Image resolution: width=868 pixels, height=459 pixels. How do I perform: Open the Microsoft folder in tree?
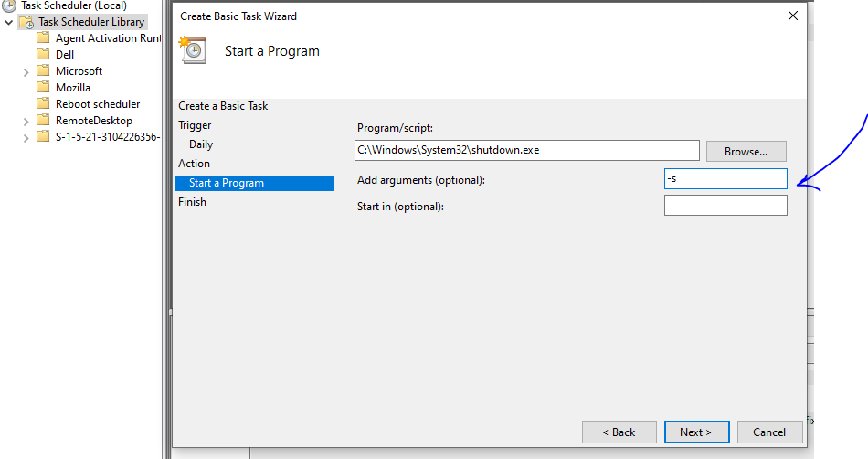tap(79, 71)
